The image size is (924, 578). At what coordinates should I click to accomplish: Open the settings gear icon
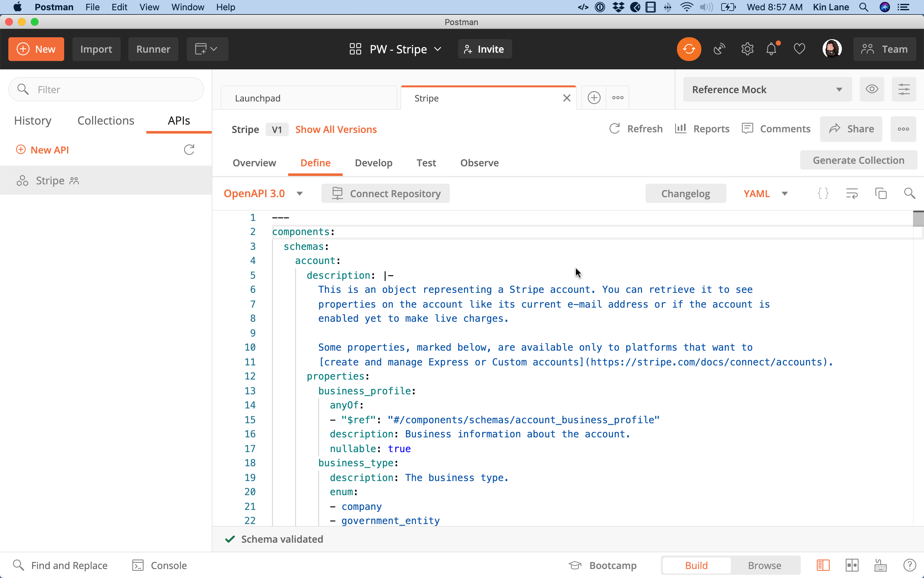pyautogui.click(x=747, y=49)
